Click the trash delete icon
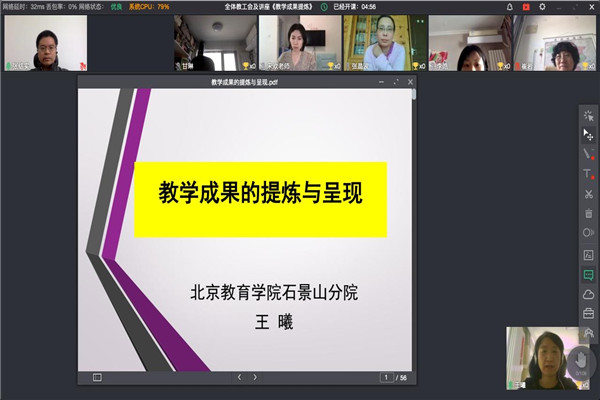The image size is (600, 400). [589, 213]
